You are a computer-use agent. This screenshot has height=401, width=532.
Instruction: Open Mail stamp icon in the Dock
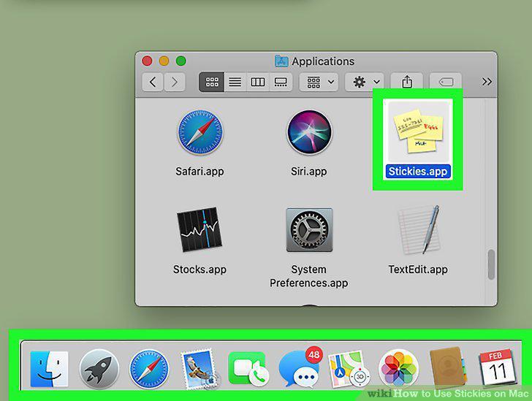(199, 369)
